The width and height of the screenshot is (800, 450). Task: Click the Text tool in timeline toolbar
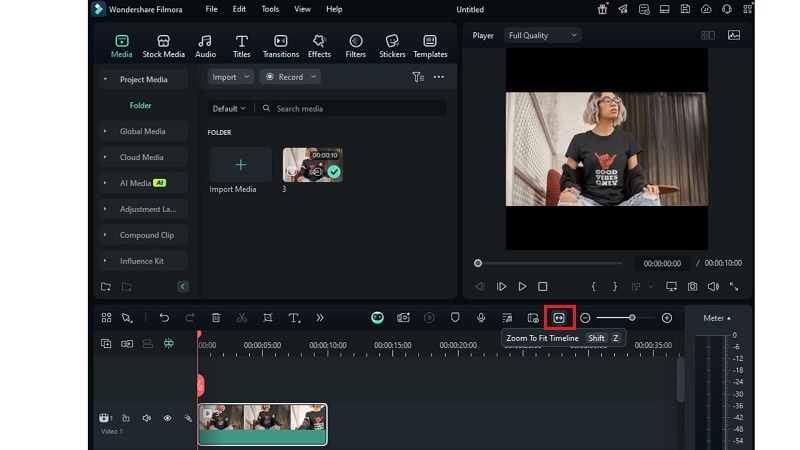coord(294,318)
